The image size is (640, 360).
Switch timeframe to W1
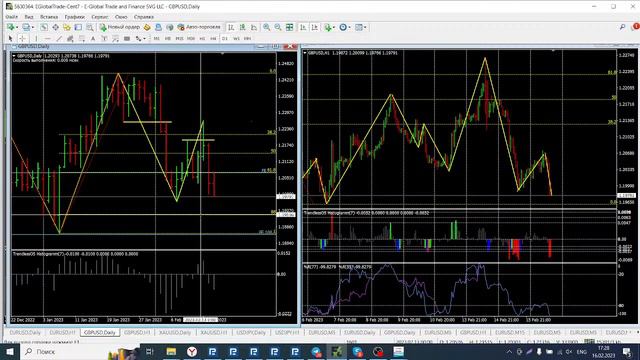click(236, 38)
